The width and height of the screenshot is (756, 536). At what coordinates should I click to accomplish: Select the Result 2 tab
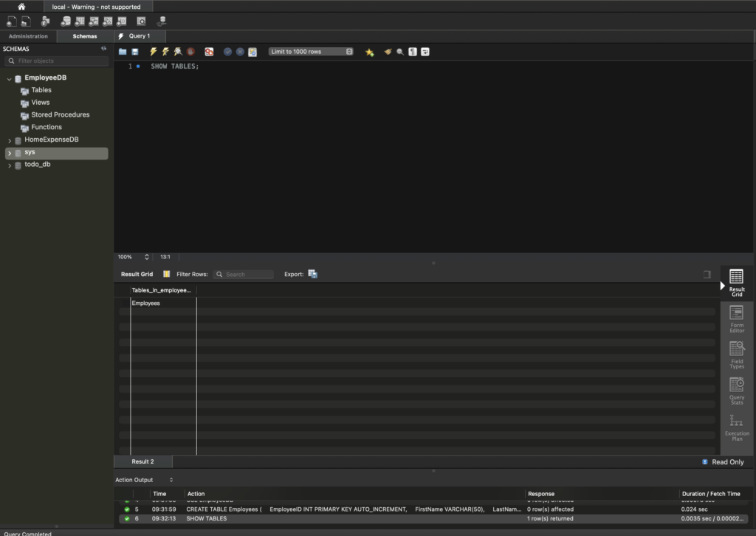(142, 461)
